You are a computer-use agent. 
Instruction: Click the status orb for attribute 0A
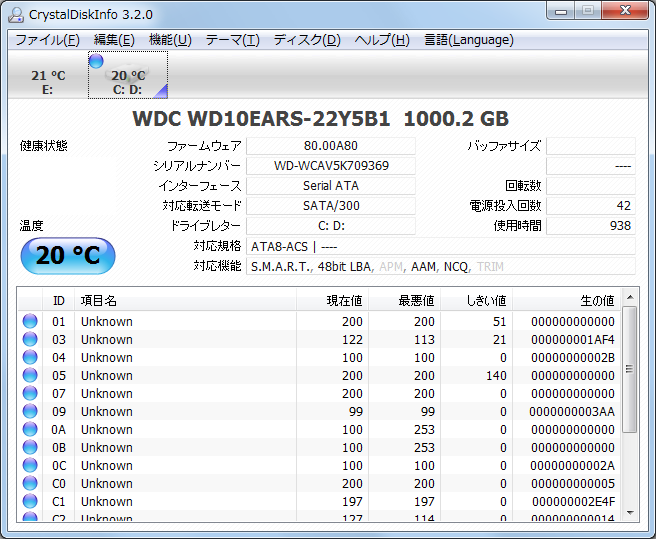tap(30, 429)
